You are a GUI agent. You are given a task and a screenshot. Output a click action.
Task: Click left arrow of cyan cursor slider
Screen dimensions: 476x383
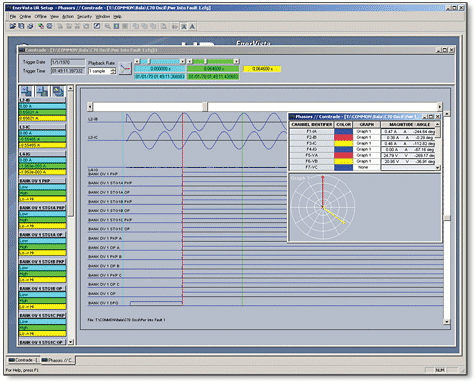(x=137, y=61)
